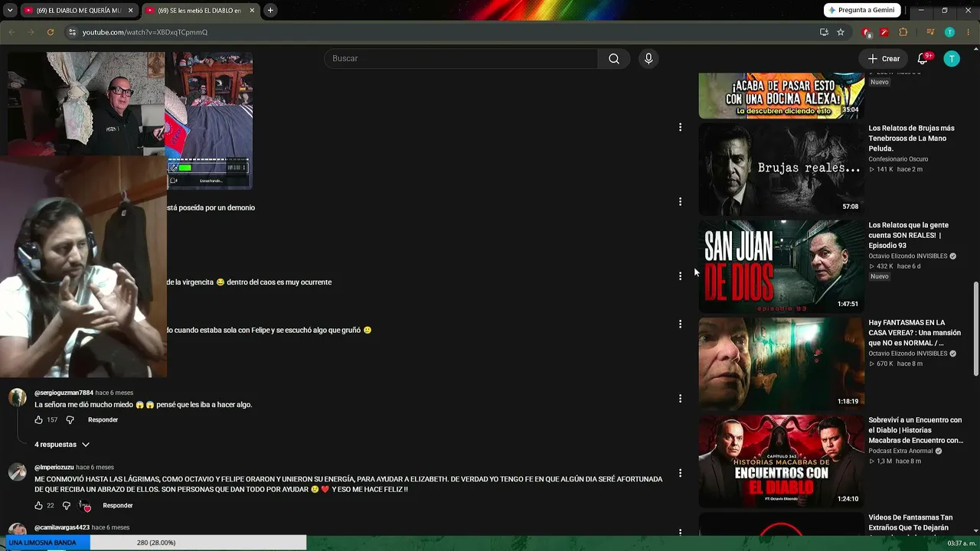Open 'Sobreviví a un Encuentro con el Diablo' title
The height and width of the screenshot is (551, 980).
tap(916, 430)
